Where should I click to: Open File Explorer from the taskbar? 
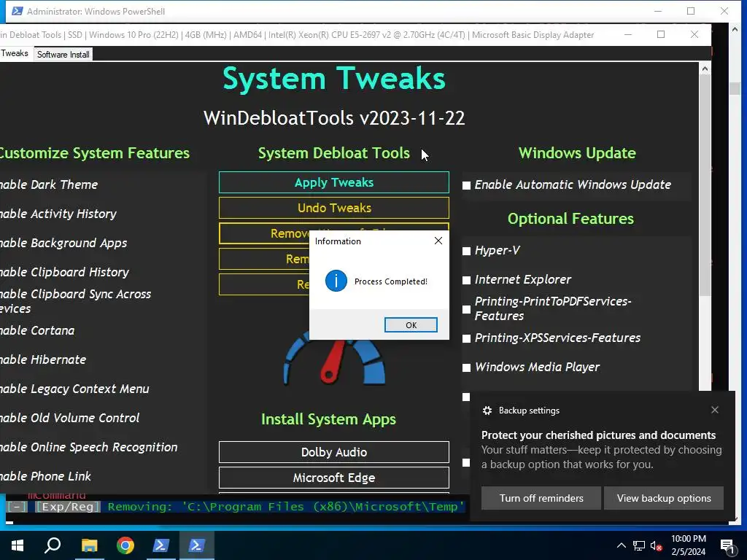click(89, 545)
